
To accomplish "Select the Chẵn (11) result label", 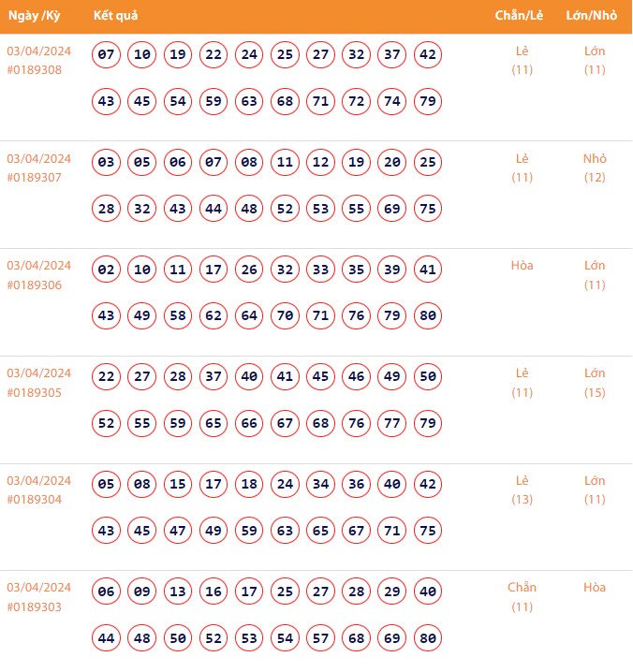I will [x=522, y=597].
